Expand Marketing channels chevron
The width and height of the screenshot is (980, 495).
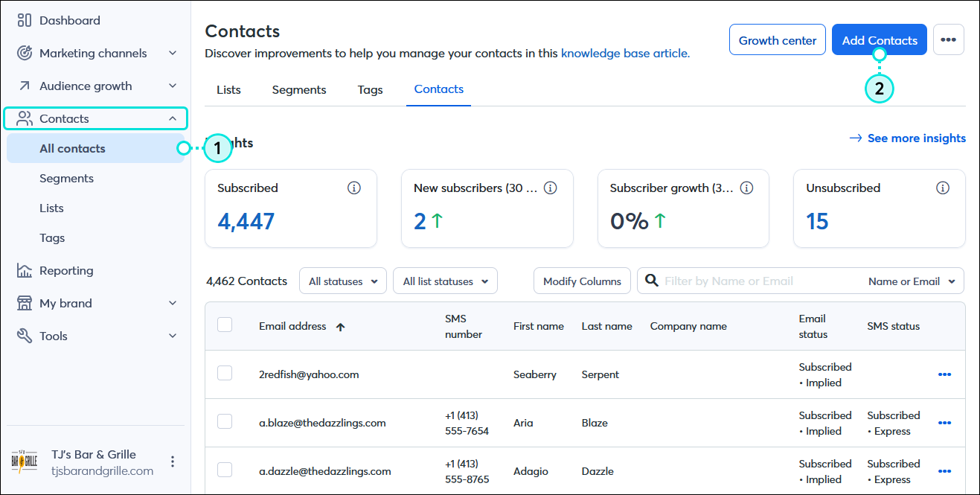point(173,53)
